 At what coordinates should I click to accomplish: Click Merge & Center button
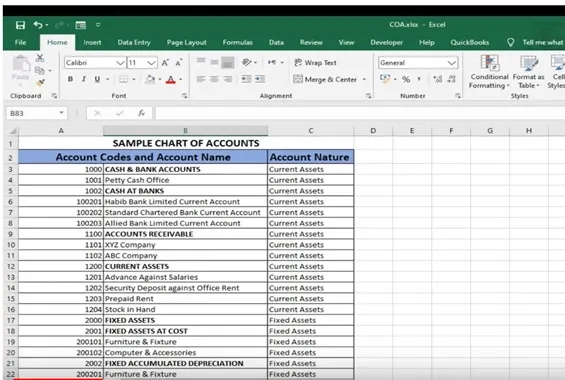[325, 79]
